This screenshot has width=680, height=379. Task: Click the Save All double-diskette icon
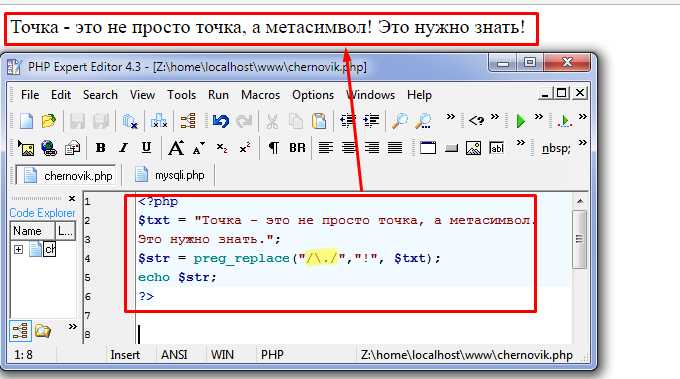coord(101,121)
